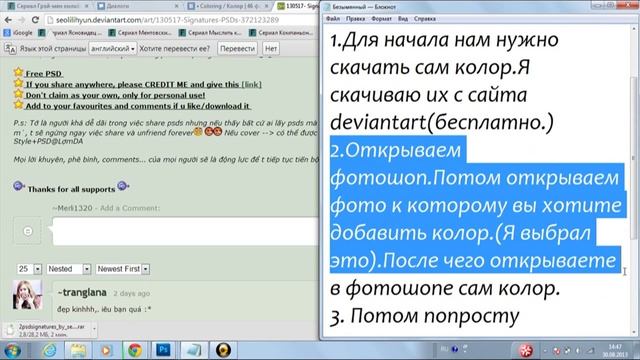Launch Internet Explorer from taskbar
The image size is (640, 360).
pos(50,351)
